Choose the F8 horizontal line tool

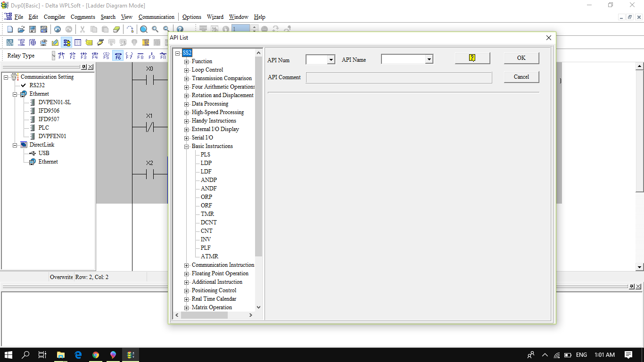pyautogui.click(x=140, y=56)
